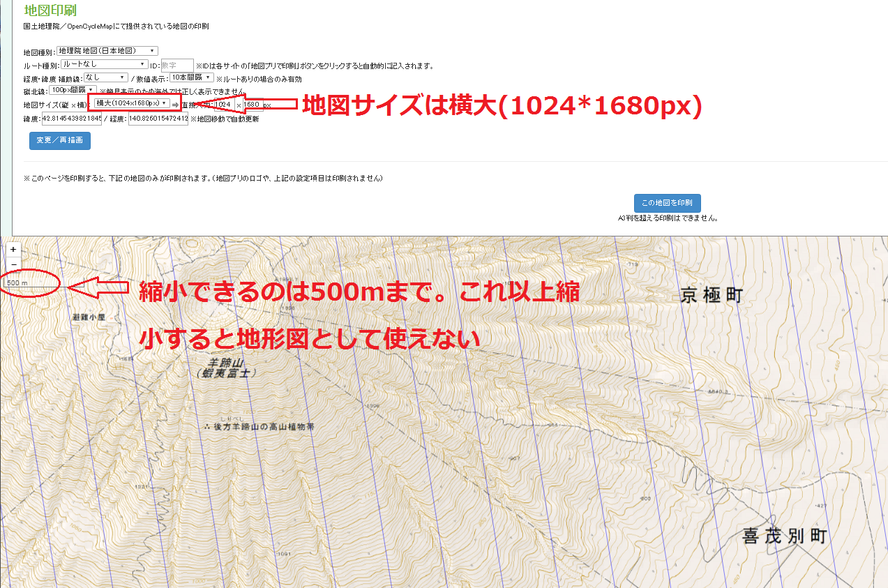Click the 羊蹄山 label on the map

(x=224, y=363)
